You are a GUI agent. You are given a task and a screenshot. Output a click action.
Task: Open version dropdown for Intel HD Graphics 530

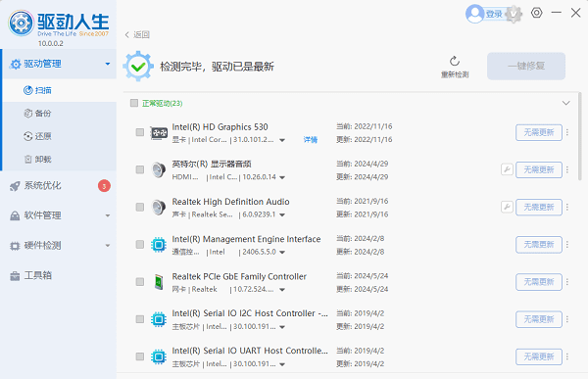coord(282,140)
